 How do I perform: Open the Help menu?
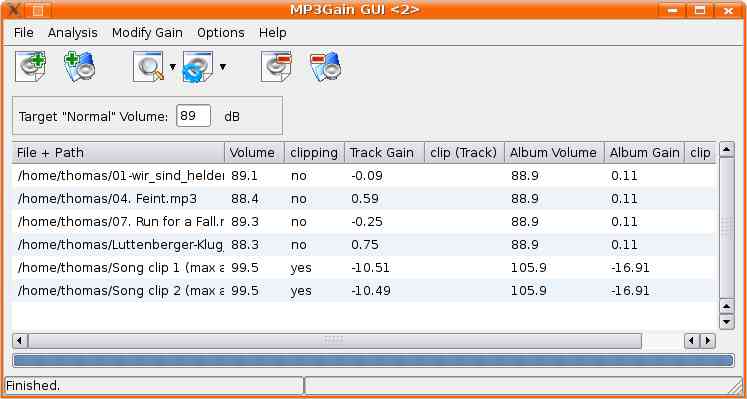click(x=273, y=33)
